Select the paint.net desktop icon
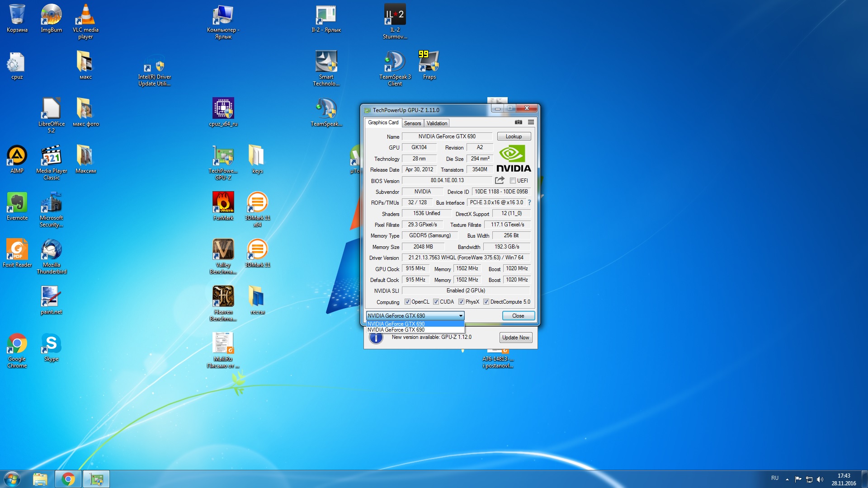 click(51, 300)
